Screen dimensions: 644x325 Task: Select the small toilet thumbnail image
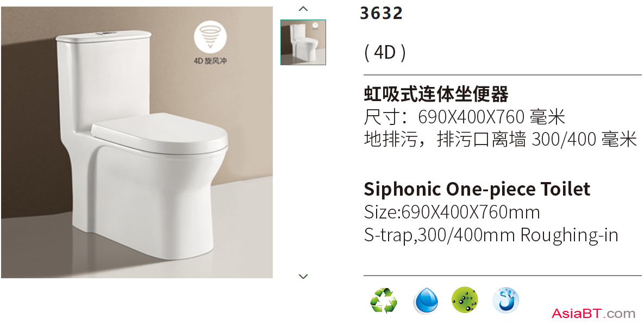(303, 42)
